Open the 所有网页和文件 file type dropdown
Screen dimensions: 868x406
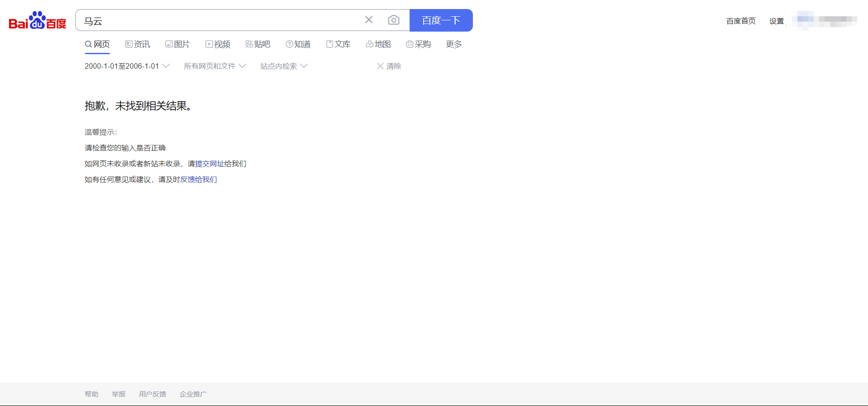pyautogui.click(x=215, y=66)
